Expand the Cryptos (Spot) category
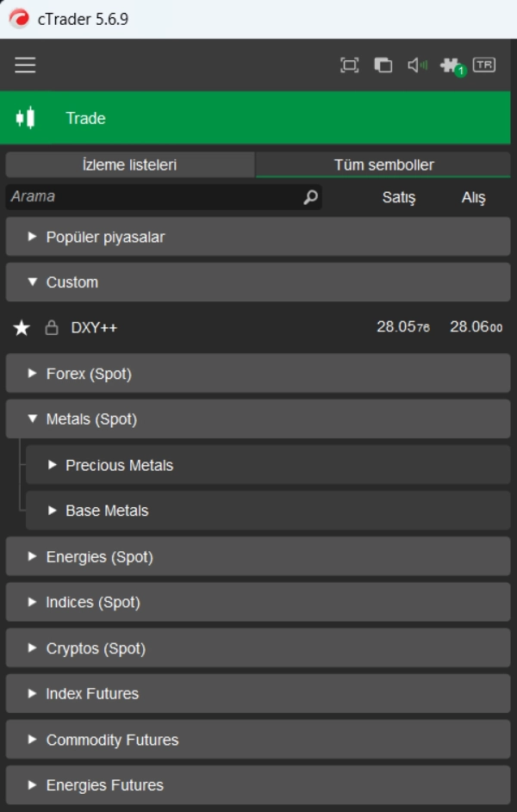Viewport: 517px width, 812px height. (x=32, y=648)
